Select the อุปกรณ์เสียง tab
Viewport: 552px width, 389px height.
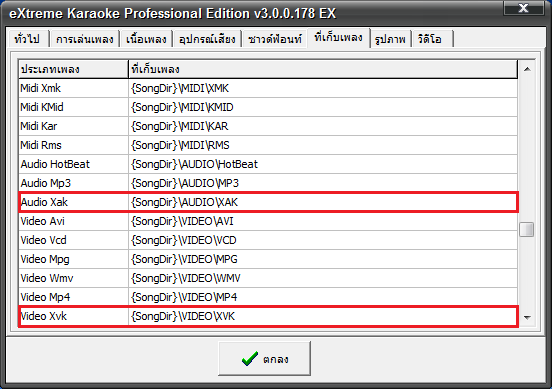[x=207, y=39]
